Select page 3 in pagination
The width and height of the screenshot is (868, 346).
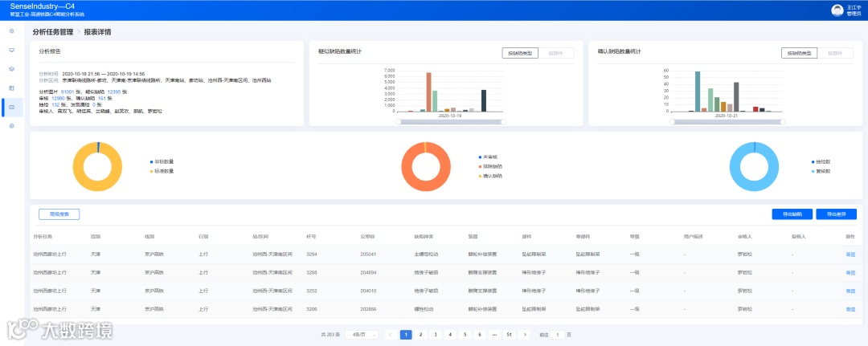click(x=436, y=335)
